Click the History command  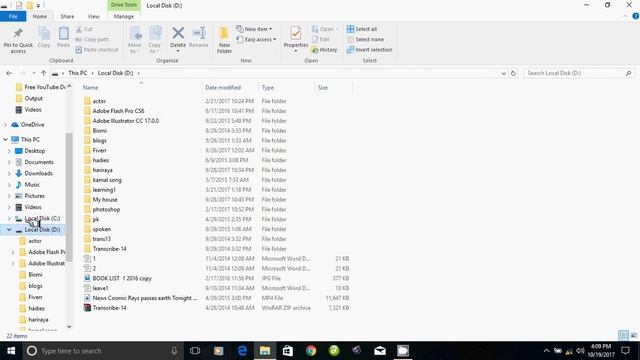(324, 50)
